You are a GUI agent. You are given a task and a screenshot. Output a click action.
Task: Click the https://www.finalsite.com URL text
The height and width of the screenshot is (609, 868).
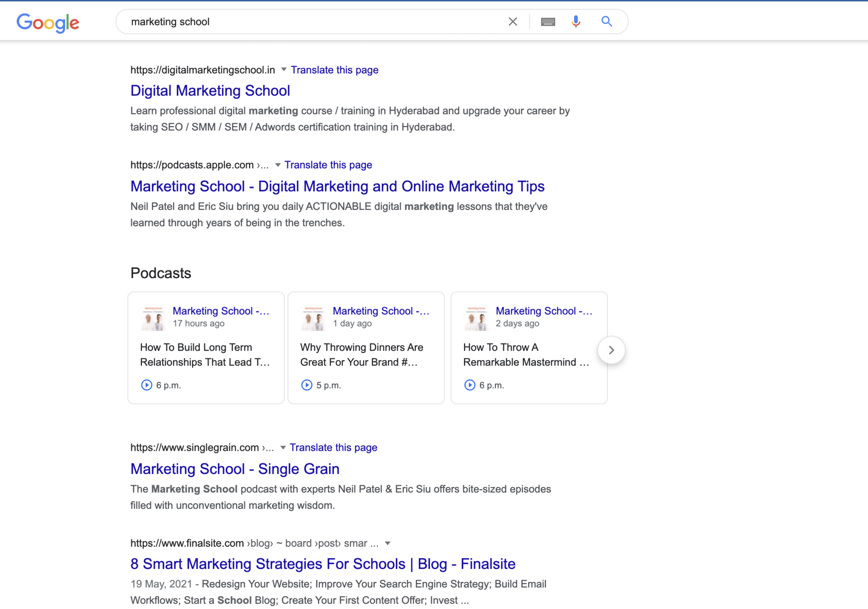(187, 543)
